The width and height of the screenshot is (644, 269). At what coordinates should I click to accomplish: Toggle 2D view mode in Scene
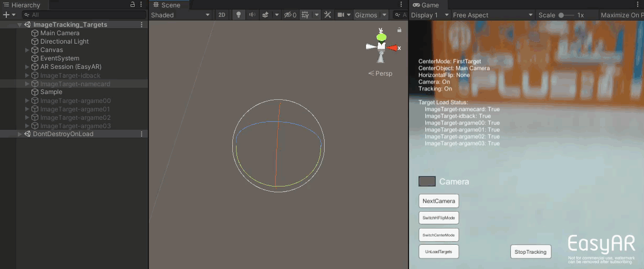click(x=222, y=15)
